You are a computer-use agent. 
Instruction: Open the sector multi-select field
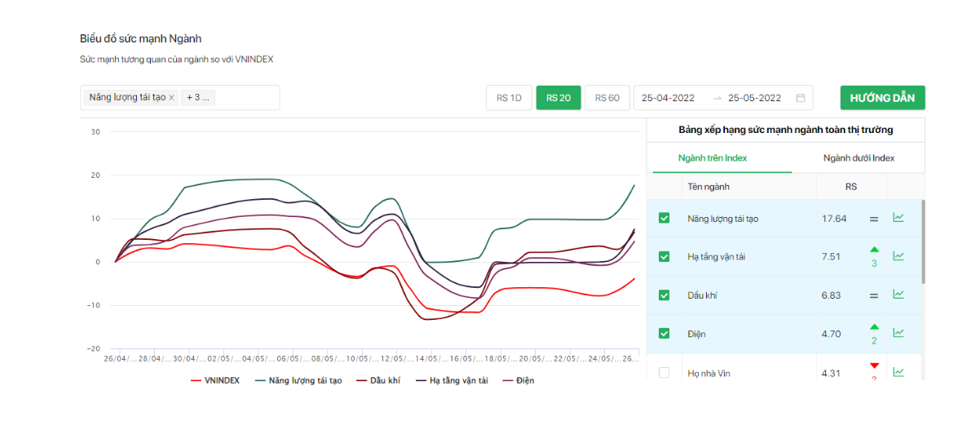[x=180, y=98]
